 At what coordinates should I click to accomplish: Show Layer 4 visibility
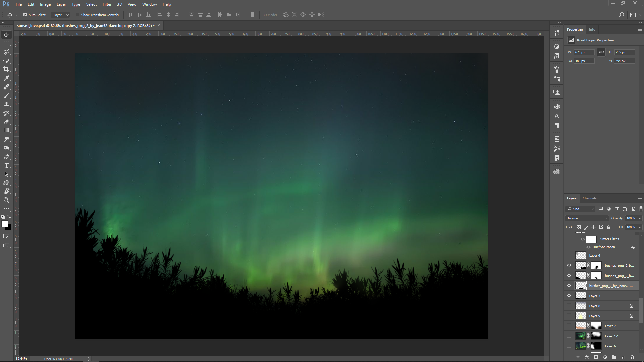tap(569, 255)
